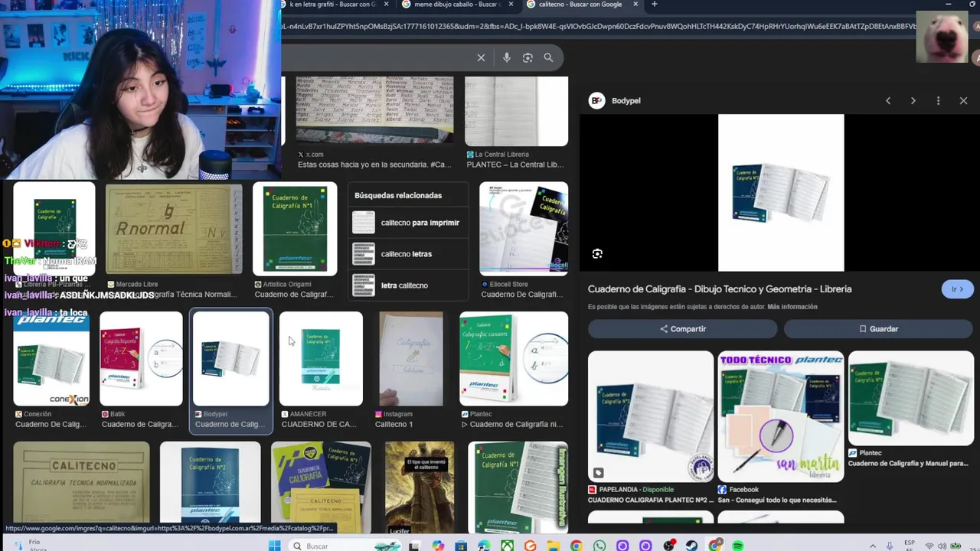Image resolution: width=980 pixels, height=551 pixels.
Task: Open Bodypel image result thumbnail
Action: (x=231, y=358)
